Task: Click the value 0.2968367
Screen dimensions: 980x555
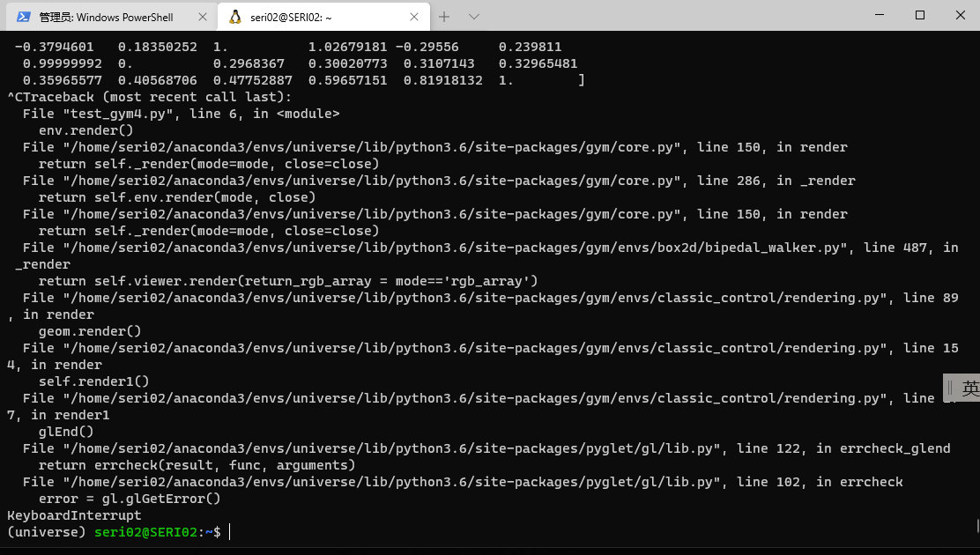Action: point(249,63)
